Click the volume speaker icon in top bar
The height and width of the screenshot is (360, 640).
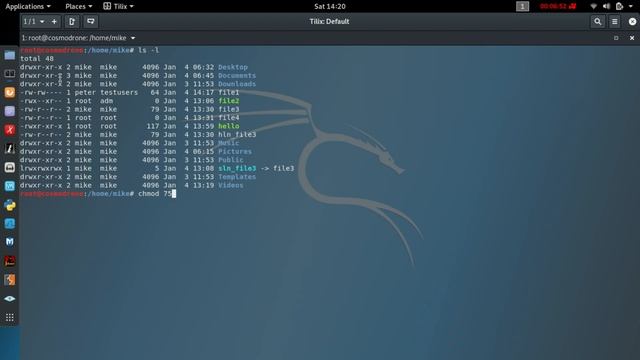[x=607, y=6]
